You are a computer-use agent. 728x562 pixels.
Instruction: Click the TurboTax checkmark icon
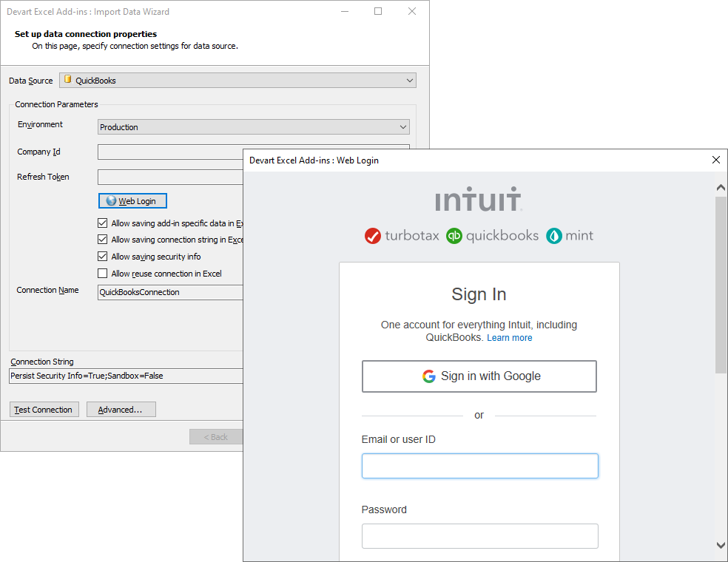(x=372, y=236)
